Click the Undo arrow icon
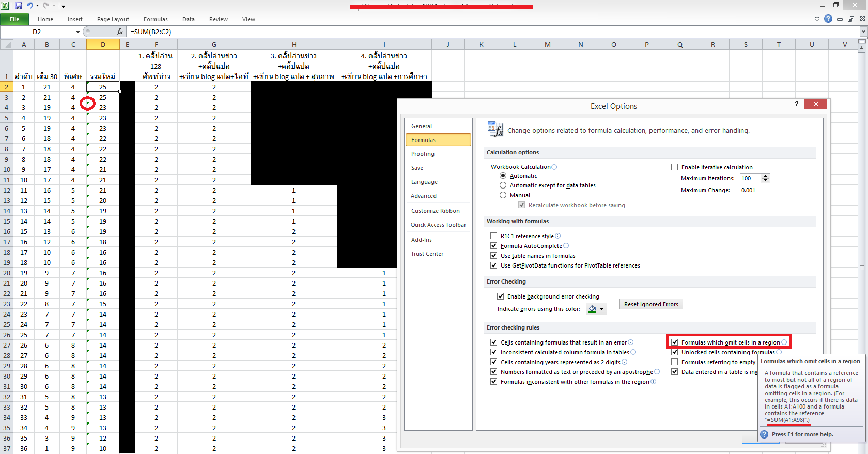This screenshot has height=454, width=868. coord(30,6)
